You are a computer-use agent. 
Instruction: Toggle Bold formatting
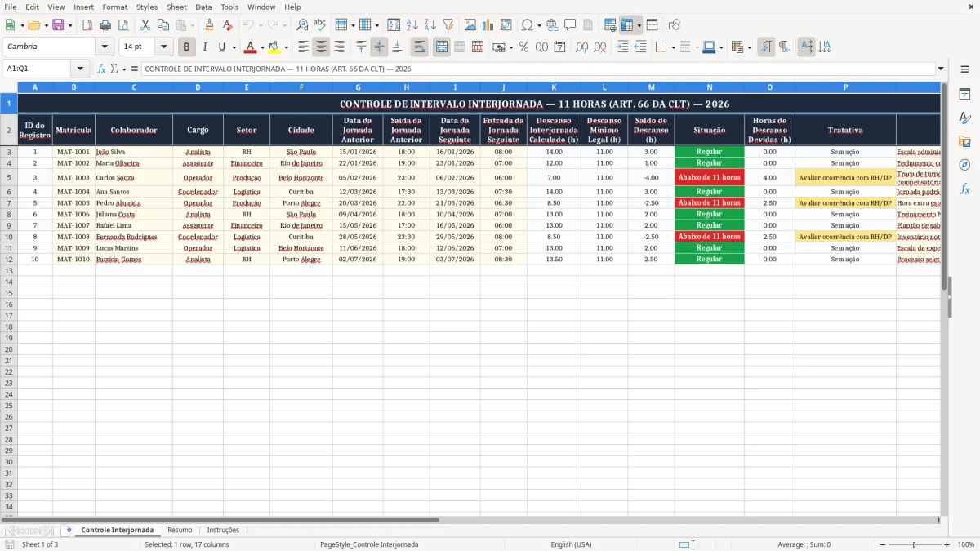click(x=187, y=47)
